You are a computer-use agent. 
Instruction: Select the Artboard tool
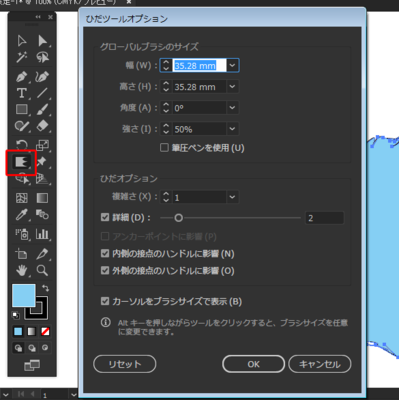[22, 254]
